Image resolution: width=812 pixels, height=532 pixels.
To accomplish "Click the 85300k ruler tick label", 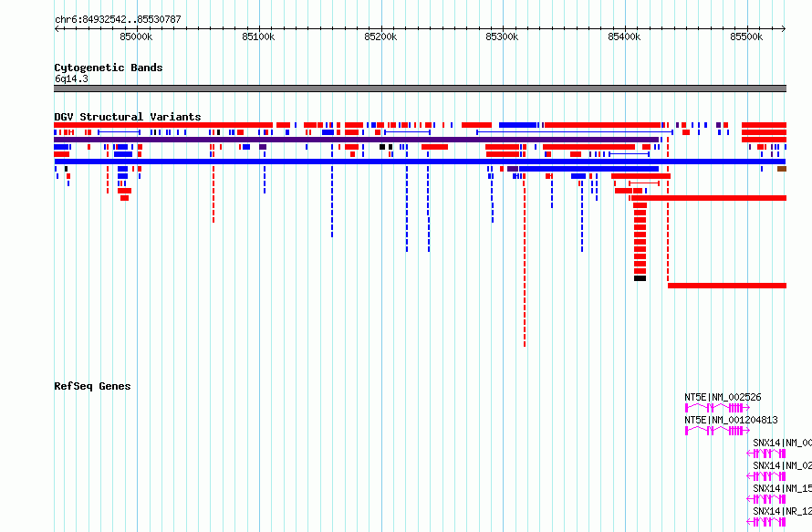I will click(x=503, y=37).
